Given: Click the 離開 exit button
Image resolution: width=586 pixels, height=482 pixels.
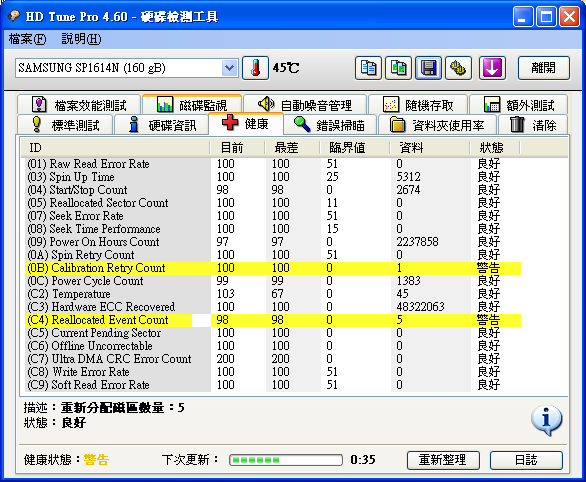Looking at the screenshot, I should click(544, 68).
